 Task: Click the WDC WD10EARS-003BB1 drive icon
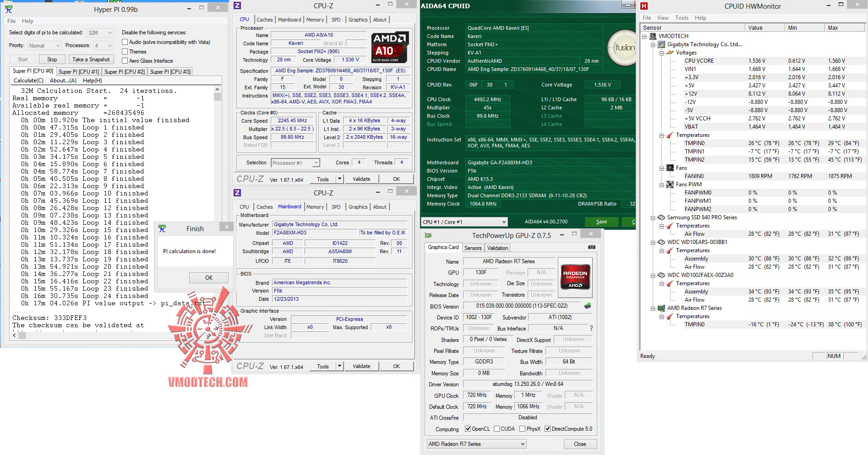pyautogui.click(x=661, y=242)
